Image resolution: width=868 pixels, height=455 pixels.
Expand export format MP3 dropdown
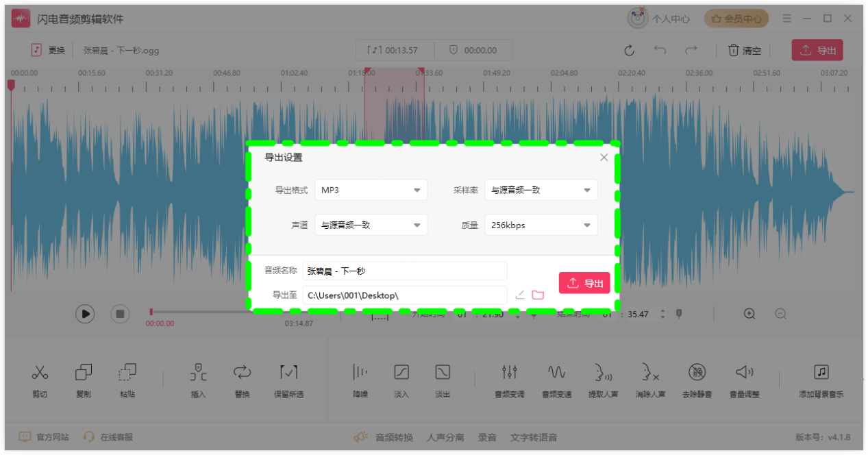click(x=371, y=190)
